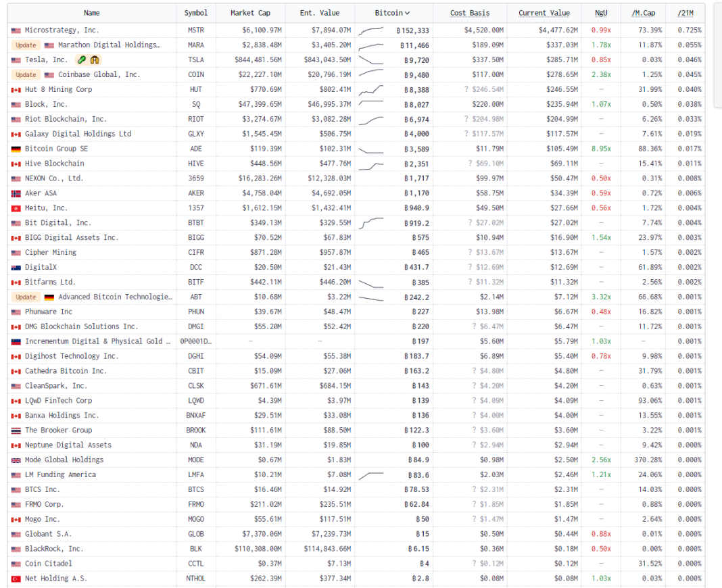
Task: Select the NgU column header
Action: [600, 13]
